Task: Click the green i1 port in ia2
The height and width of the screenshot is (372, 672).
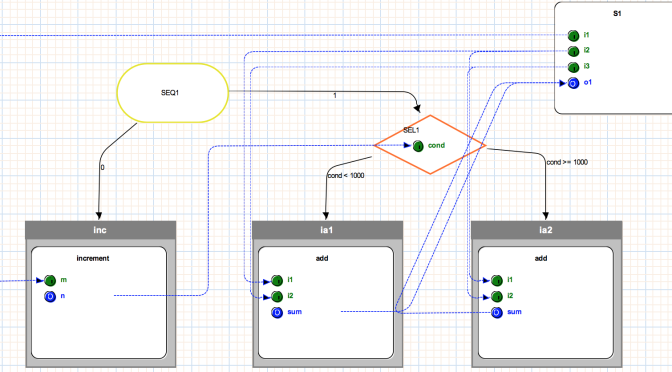Action: pos(497,281)
